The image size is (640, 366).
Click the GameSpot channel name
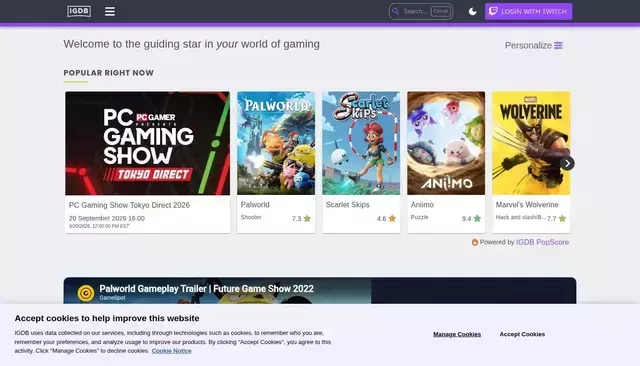coord(112,298)
